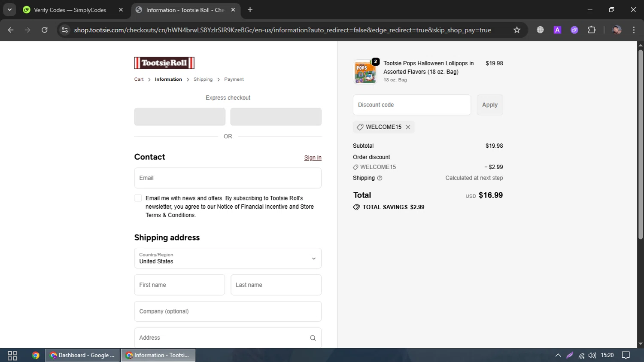The height and width of the screenshot is (362, 644).
Task: Select the Information - Tootsie Roll tab
Action: click(185, 10)
